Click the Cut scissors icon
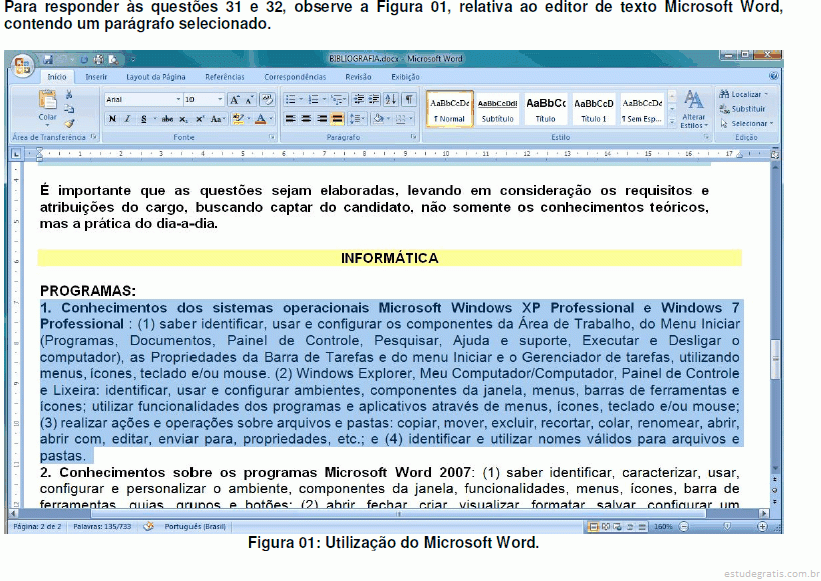This screenshot has width=821, height=581. pyautogui.click(x=70, y=96)
